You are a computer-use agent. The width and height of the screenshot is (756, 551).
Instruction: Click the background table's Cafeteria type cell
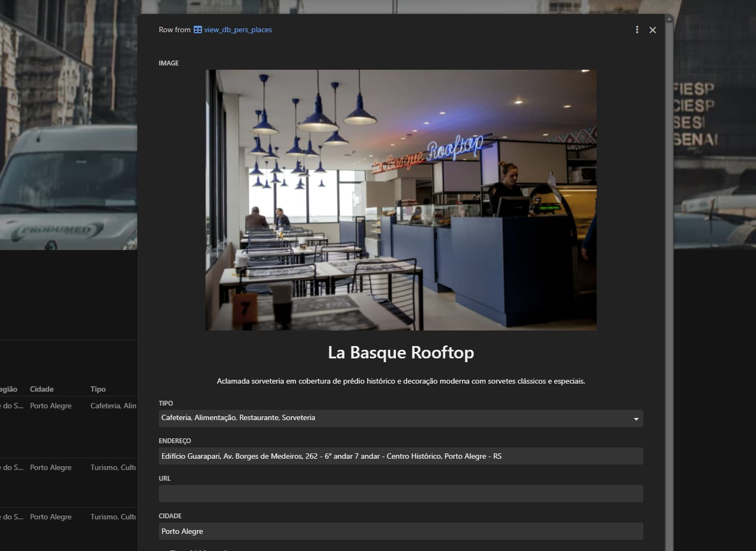coord(113,406)
